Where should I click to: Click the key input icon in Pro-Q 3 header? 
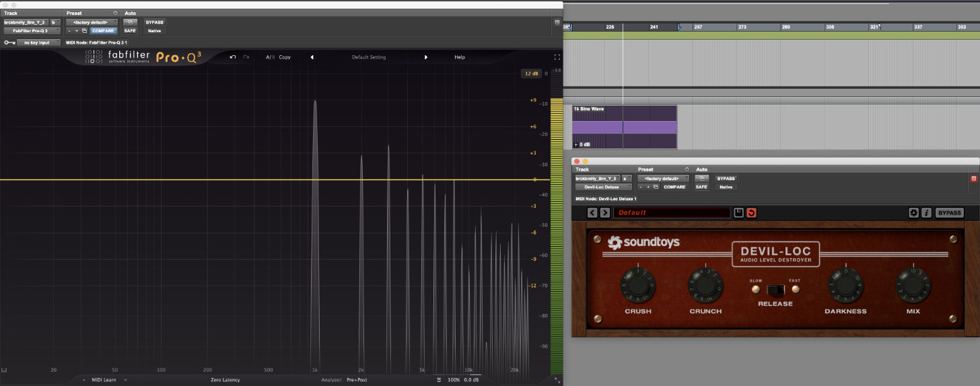pos(9,42)
